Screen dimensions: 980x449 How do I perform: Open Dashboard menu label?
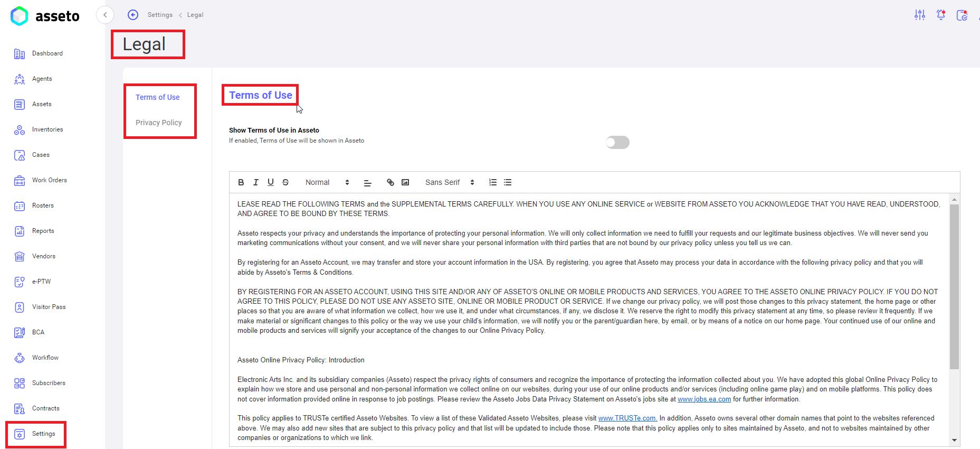coord(47,53)
